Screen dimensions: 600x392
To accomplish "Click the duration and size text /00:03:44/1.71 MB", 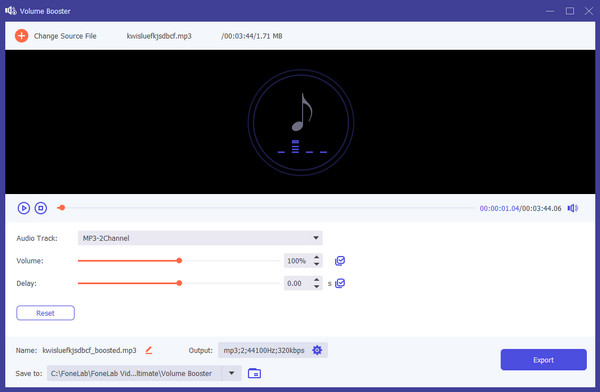I will pos(252,36).
